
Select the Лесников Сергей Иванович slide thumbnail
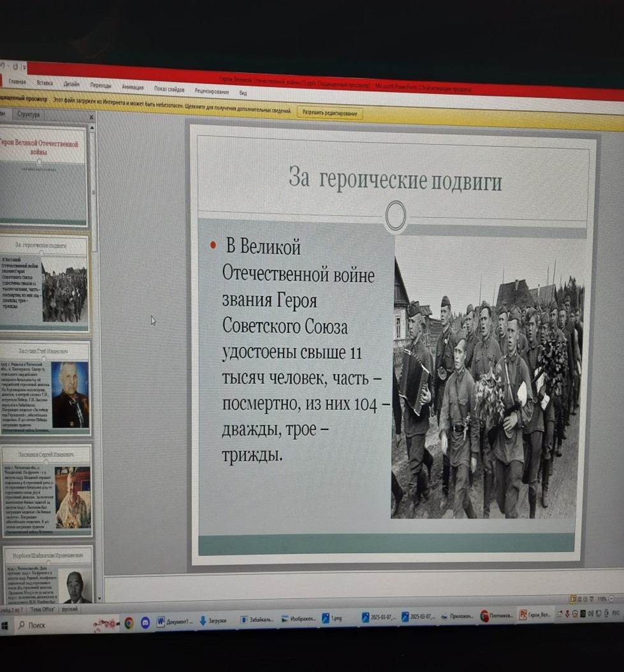[x=47, y=491]
